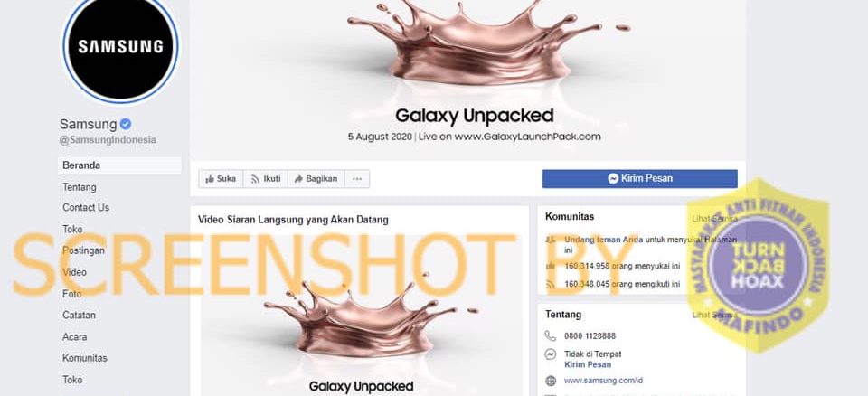868x396 pixels.
Task: Select Contact Us in the sidebar
Action: (x=86, y=207)
